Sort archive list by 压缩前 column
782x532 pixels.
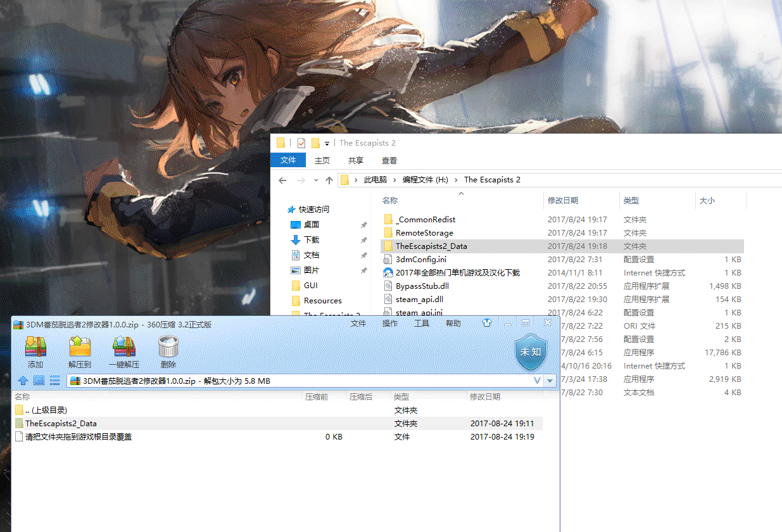coord(317,396)
